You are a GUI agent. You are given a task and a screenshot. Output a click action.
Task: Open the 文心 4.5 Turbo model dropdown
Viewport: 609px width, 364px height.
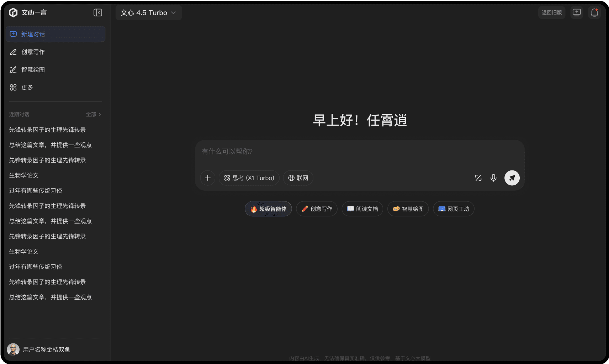pyautogui.click(x=149, y=13)
